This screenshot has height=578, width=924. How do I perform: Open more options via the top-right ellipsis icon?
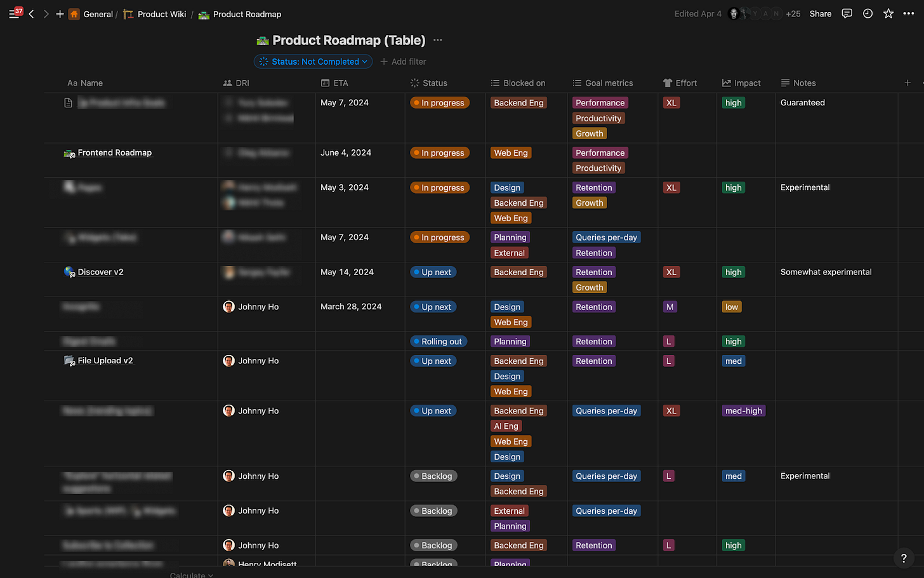pyautogui.click(x=909, y=13)
